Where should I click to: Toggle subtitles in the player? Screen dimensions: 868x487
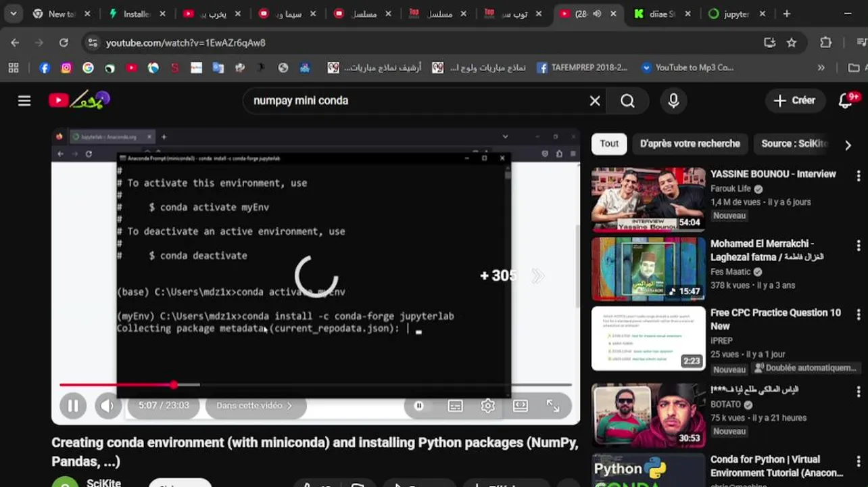[x=455, y=406]
